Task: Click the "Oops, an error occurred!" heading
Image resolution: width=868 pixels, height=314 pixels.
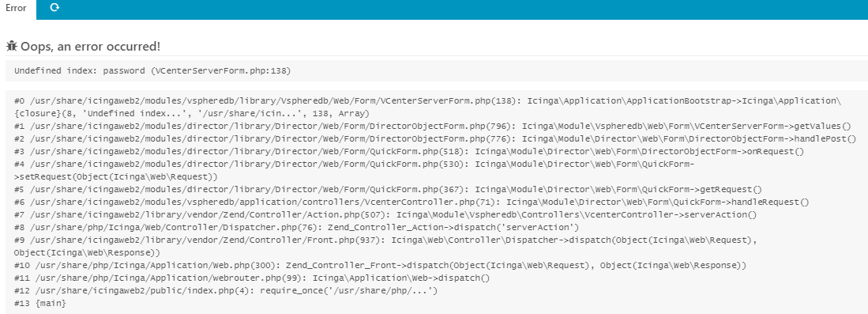Action: tap(91, 47)
